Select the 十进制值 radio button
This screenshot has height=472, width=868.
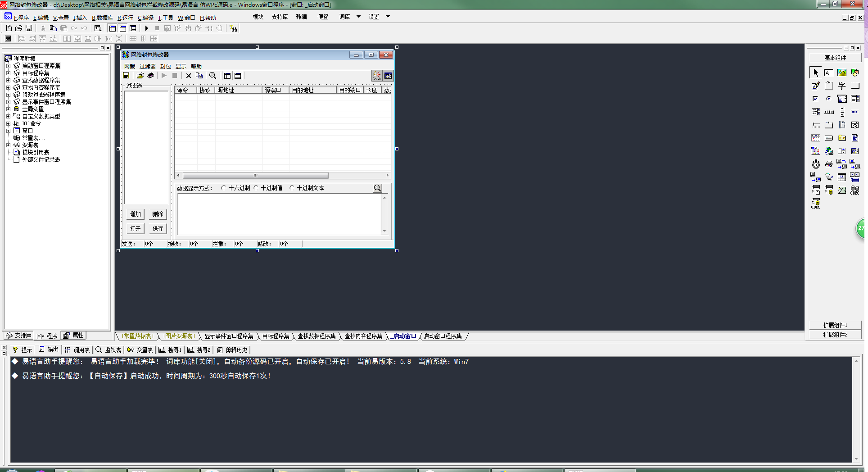tap(256, 188)
